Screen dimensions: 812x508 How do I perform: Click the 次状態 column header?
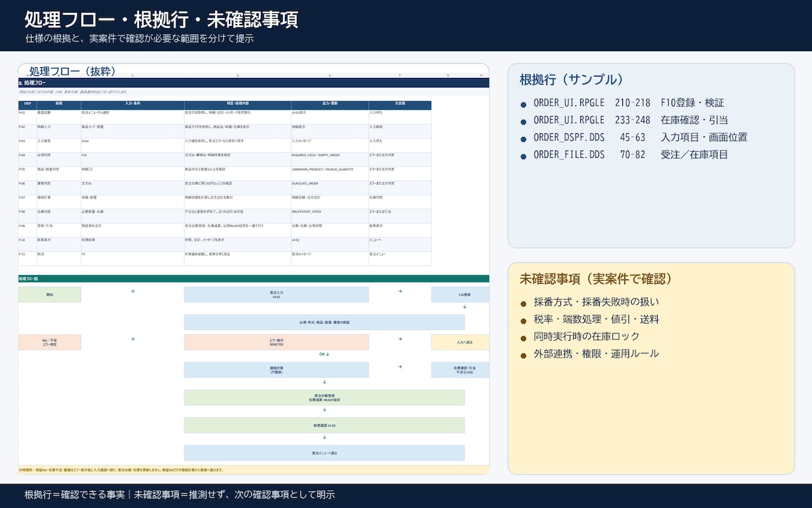[400, 105]
